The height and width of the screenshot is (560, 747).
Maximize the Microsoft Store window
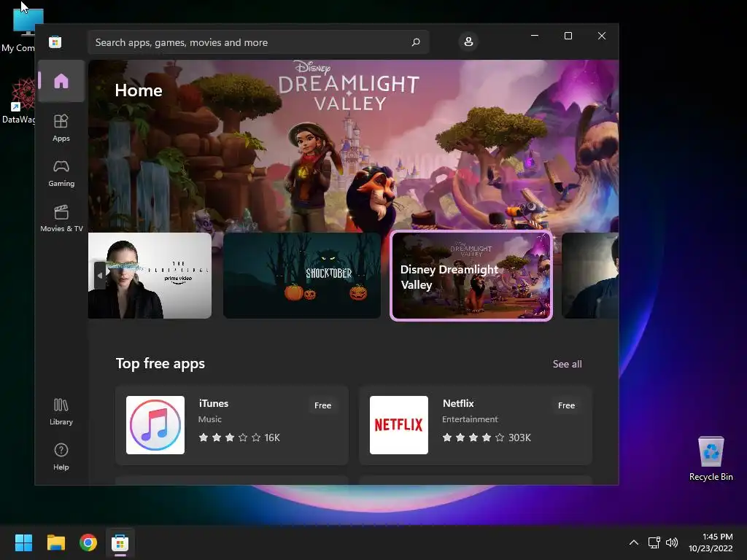(568, 36)
